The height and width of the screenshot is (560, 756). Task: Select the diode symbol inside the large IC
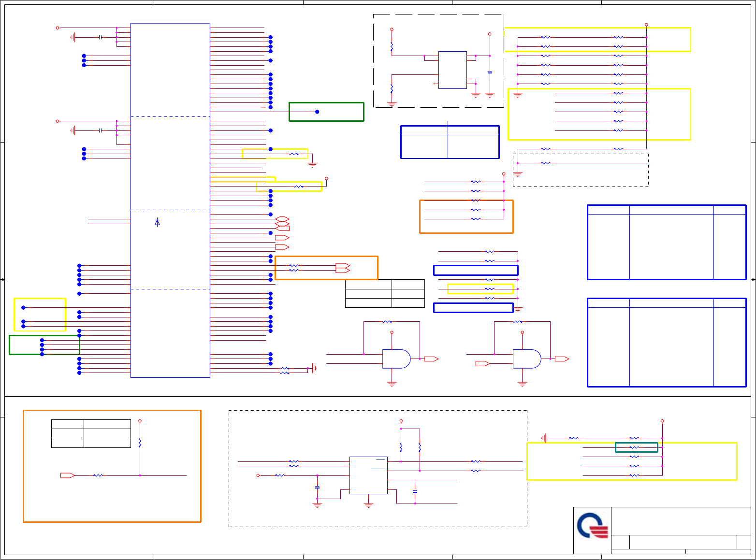click(157, 222)
